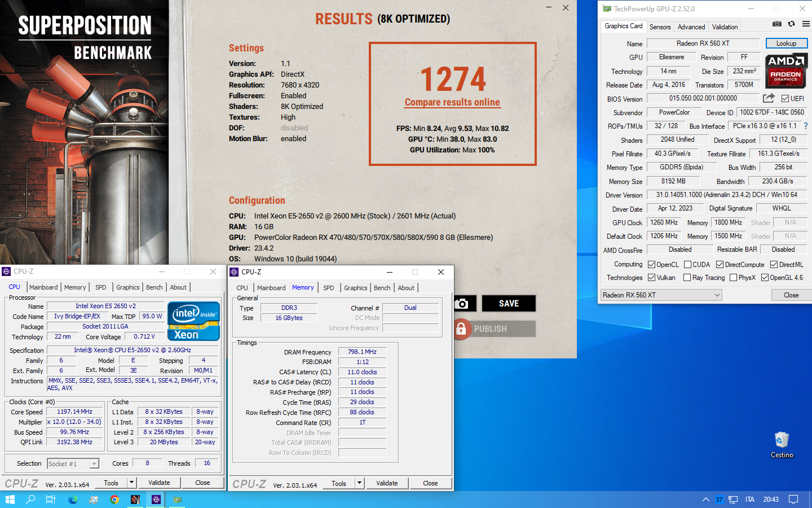The width and height of the screenshot is (812, 508).
Task: Show hidden system tray icons
Action: (x=706, y=500)
